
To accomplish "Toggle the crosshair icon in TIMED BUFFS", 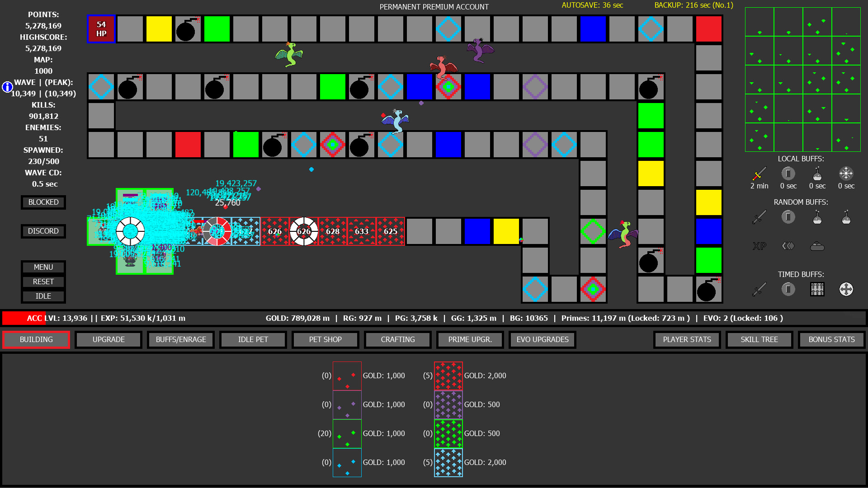I will tap(845, 289).
